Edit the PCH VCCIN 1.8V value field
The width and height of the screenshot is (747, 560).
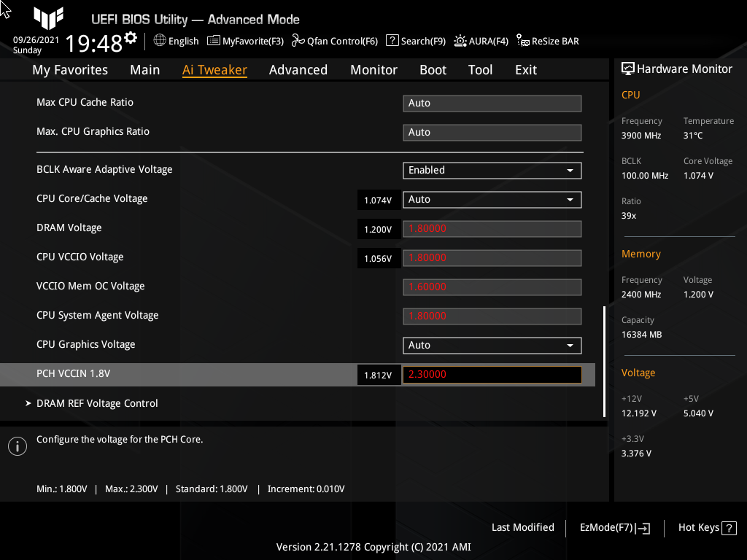click(x=492, y=374)
